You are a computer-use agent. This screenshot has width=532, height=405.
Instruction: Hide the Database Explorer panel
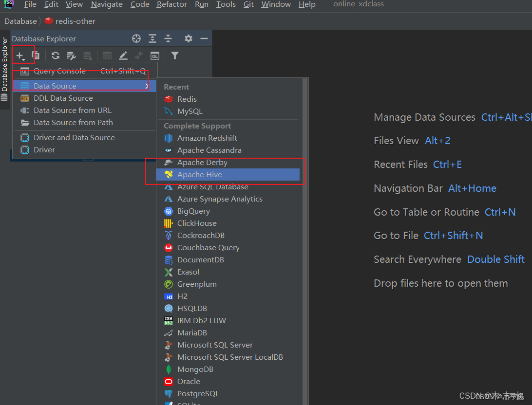[204, 38]
